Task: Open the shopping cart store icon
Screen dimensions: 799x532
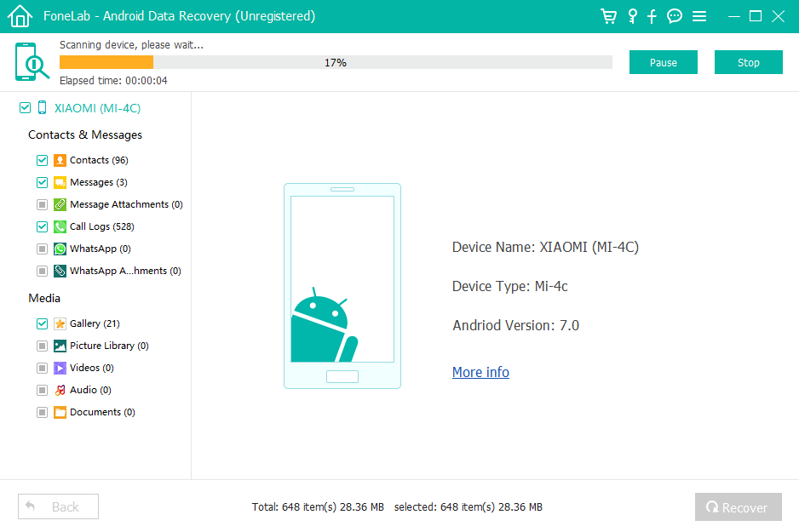Action: pyautogui.click(x=608, y=16)
